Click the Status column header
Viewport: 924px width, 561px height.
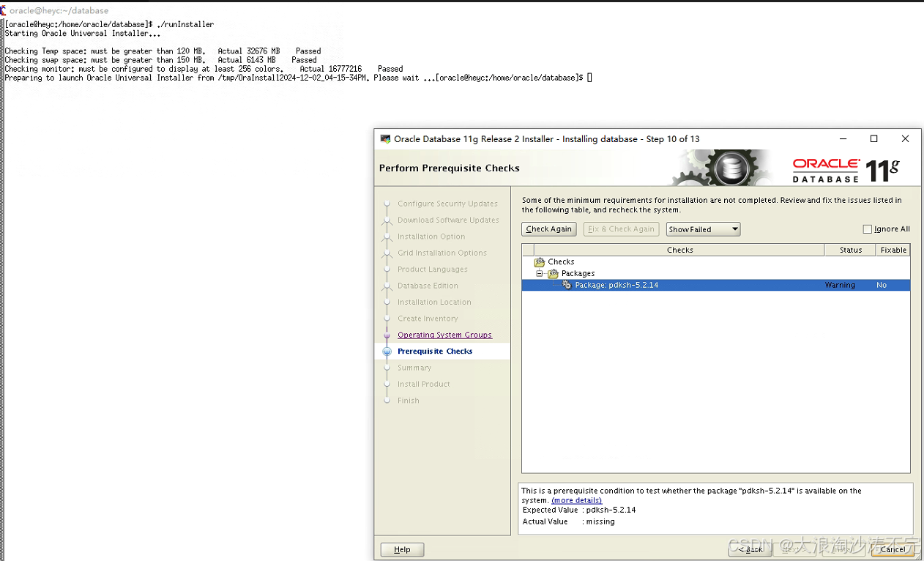(x=850, y=250)
